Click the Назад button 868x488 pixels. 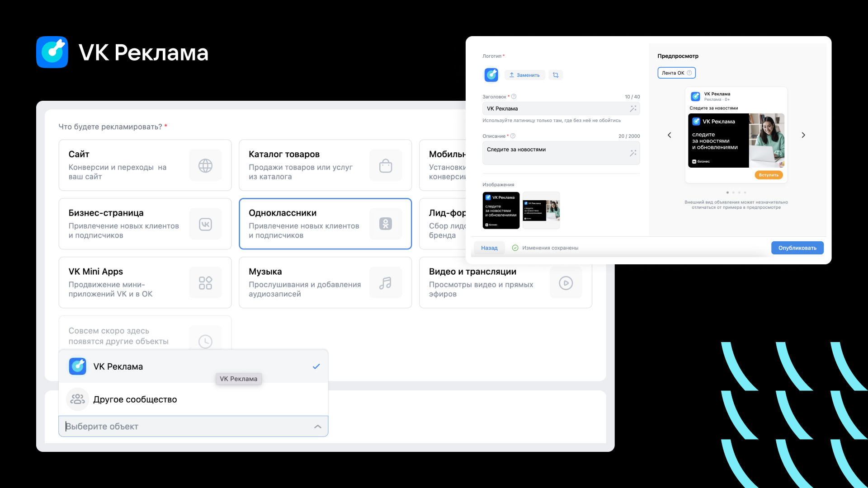[x=489, y=248]
